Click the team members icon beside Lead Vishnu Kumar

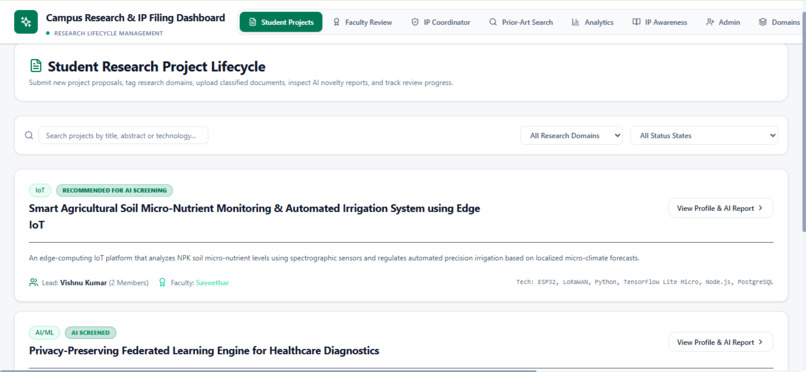pos(33,282)
